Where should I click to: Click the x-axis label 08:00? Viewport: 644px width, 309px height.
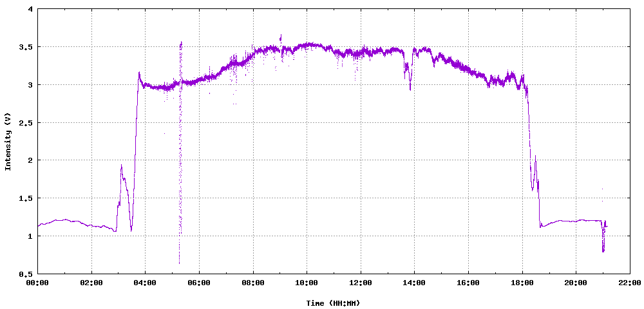[x=253, y=283]
